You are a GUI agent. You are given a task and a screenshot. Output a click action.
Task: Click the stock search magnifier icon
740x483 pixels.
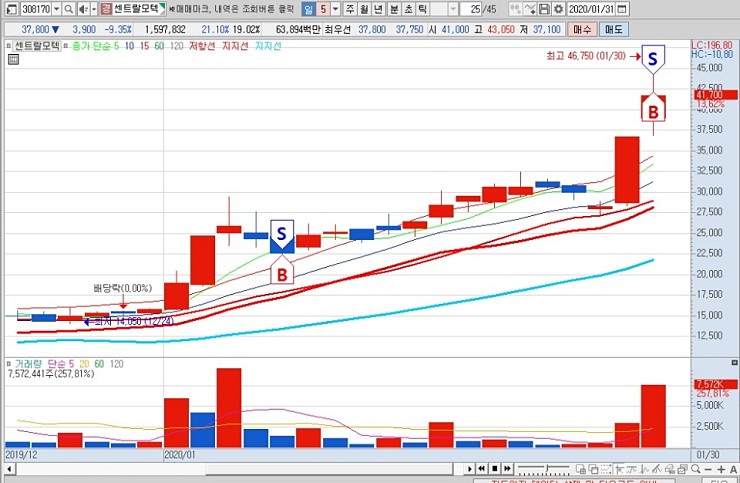click(x=67, y=8)
